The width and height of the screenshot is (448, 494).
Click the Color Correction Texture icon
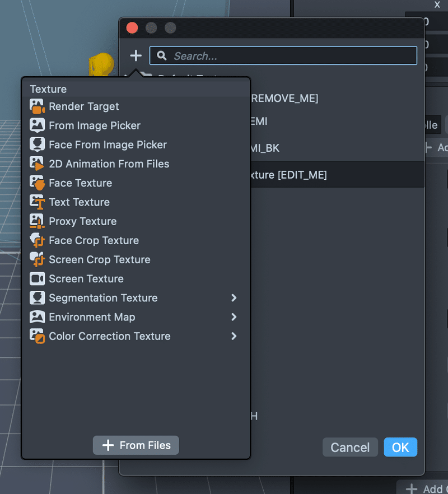pyautogui.click(x=37, y=336)
